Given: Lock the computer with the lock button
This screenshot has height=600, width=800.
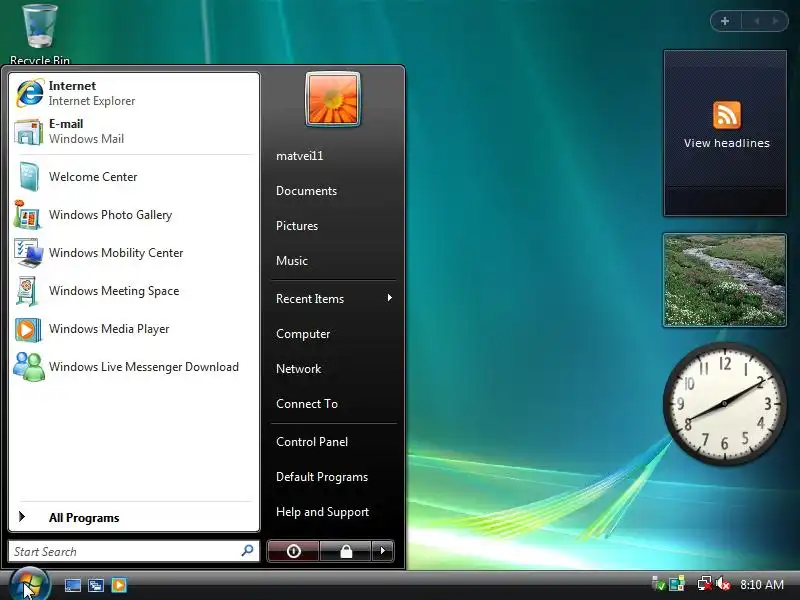Looking at the screenshot, I should pyautogui.click(x=345, y=551).
